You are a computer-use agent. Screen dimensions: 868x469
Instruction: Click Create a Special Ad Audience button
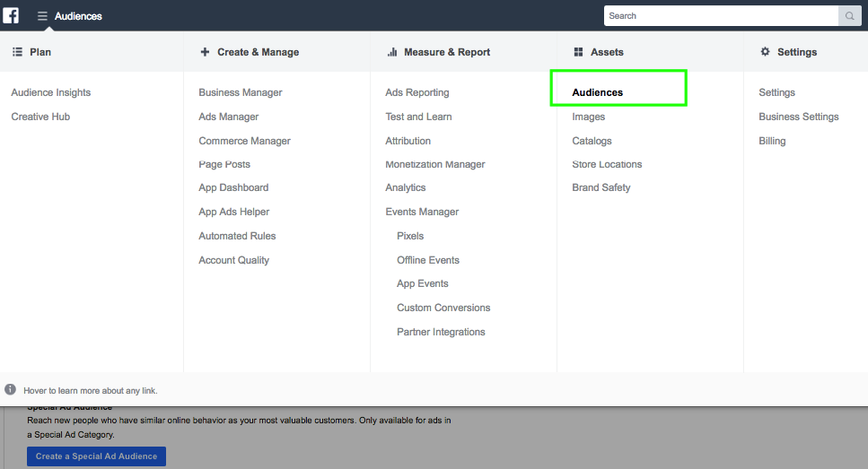[96, 456]
